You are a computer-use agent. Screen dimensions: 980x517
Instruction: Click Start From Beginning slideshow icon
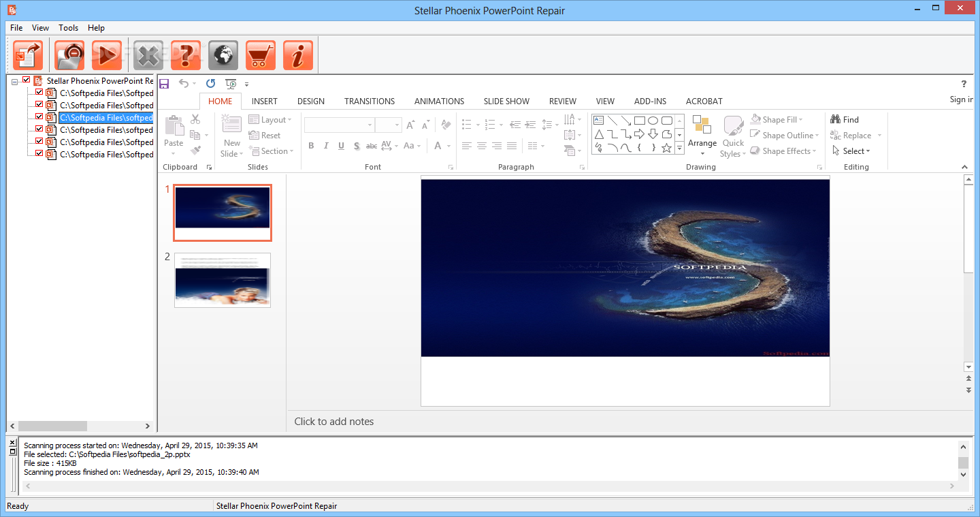[x=231, y=84]
